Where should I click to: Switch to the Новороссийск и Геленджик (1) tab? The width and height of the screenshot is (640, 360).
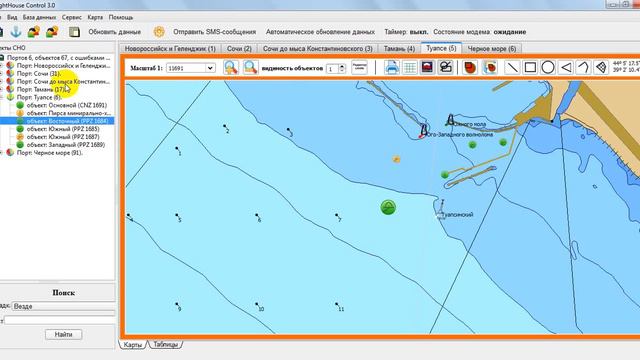coord(170,49)
